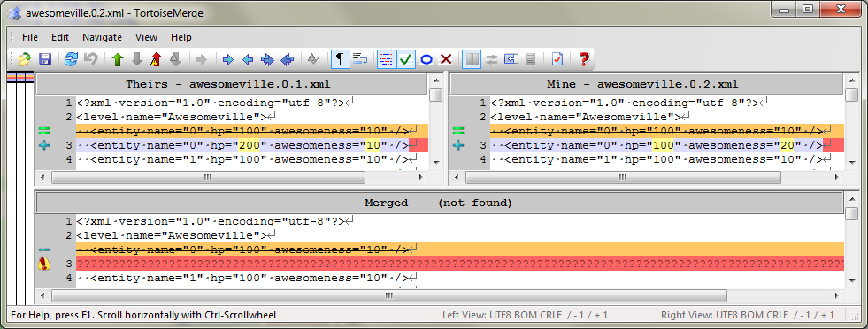Click the grey Undo arrow icon
This screenshot has height=329, width=868.
click(x=91, y=59)
